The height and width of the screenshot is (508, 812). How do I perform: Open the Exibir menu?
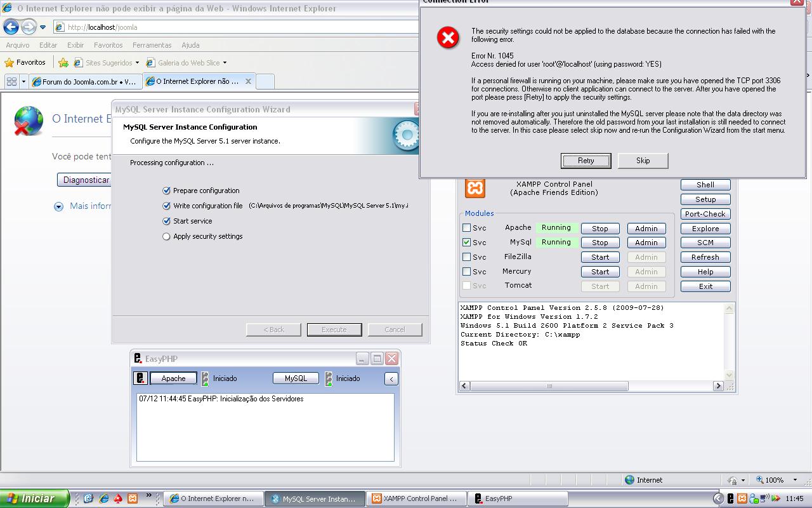(x=75, y=45)
